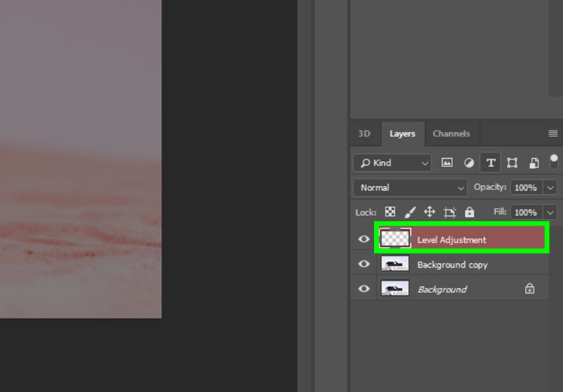
Task: Lock transparent pixels icon
Action: [390, 212]
